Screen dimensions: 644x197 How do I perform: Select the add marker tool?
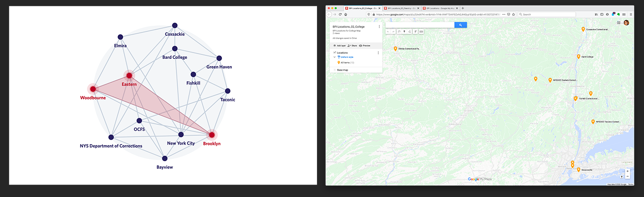click(x=404, y=32)
